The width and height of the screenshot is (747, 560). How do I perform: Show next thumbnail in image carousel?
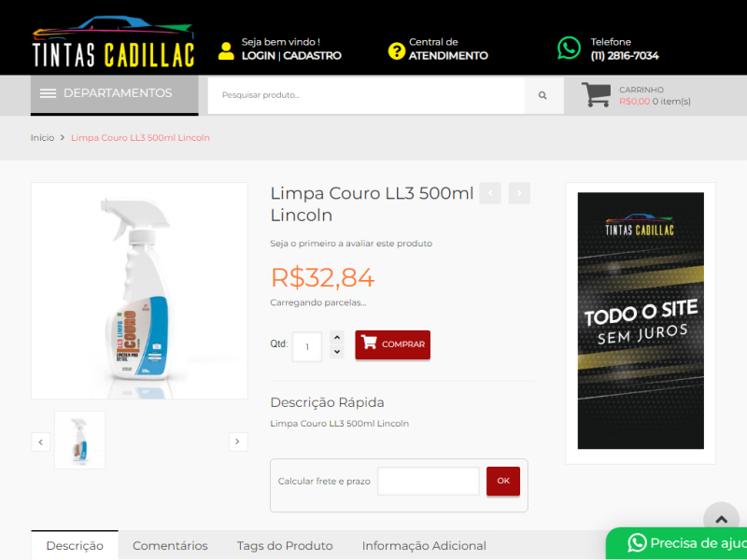pyautogui.click(x=238, y=441)
